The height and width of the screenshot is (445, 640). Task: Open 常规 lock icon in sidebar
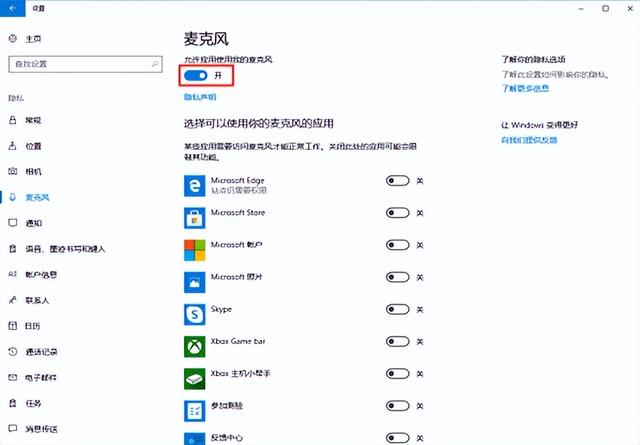click(13, 120)
